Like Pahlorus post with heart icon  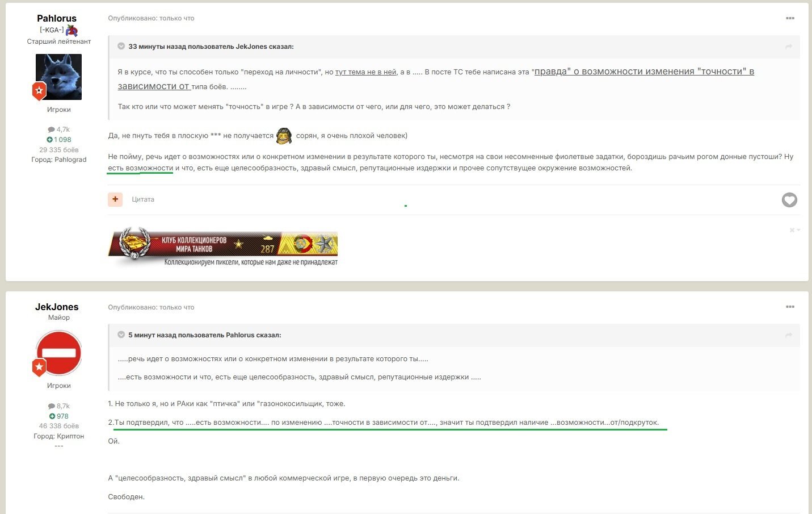tap(789, 200)
